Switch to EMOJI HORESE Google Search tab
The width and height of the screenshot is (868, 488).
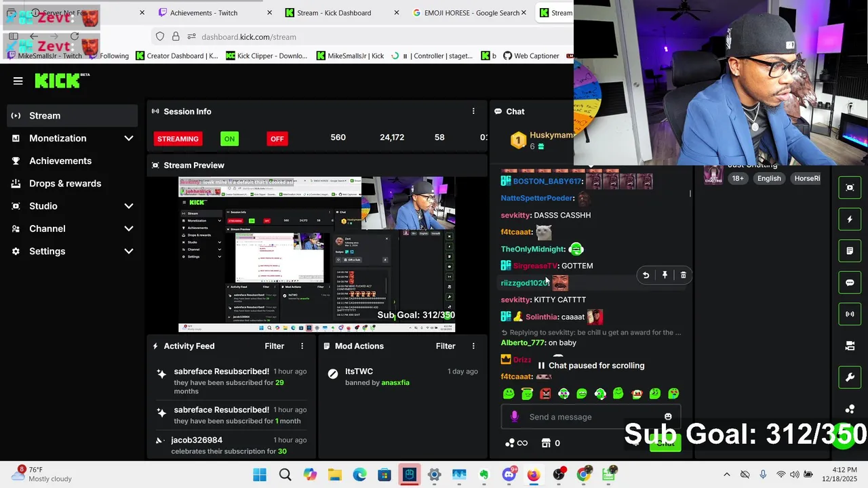[468, 13]
